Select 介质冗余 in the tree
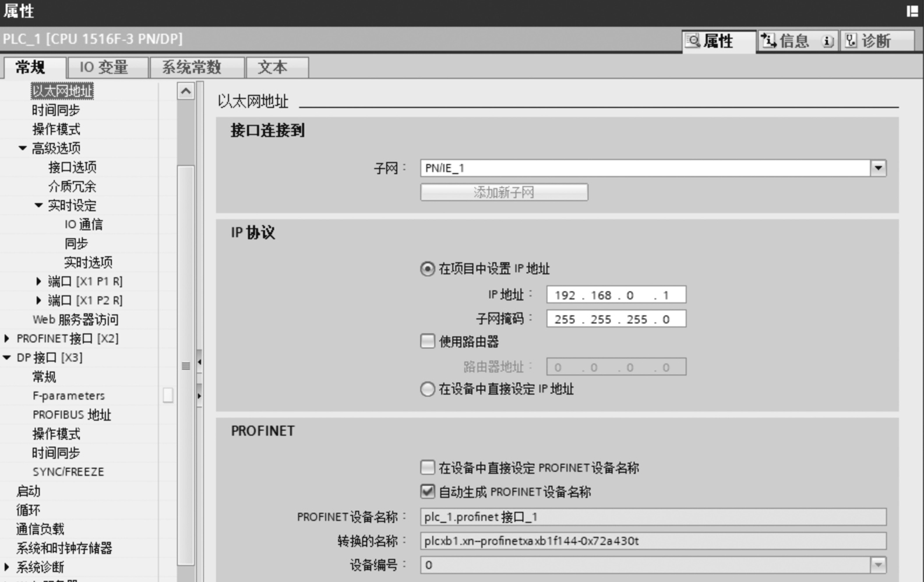This screenshot has height=582, width=924. 72,186
